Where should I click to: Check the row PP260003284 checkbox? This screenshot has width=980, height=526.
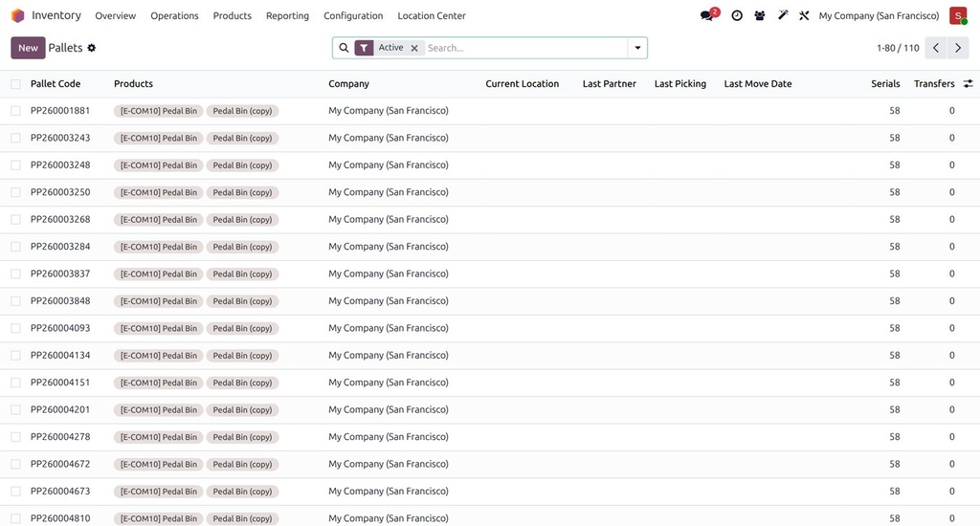(15, 247)
